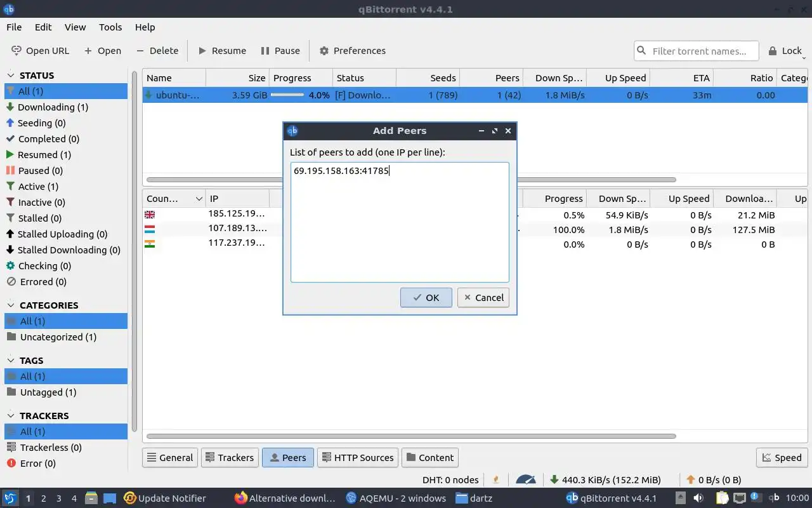Image resolution: width=812 pixels, height=508 pixels.
Task: Collapse the TRACKERS sidebar section
Action: [x=10, y=415]
